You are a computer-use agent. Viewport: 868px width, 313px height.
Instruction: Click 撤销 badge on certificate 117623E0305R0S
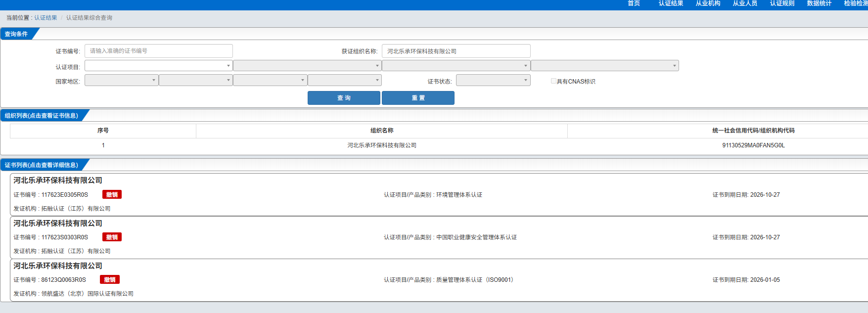[x=112, y=195]
